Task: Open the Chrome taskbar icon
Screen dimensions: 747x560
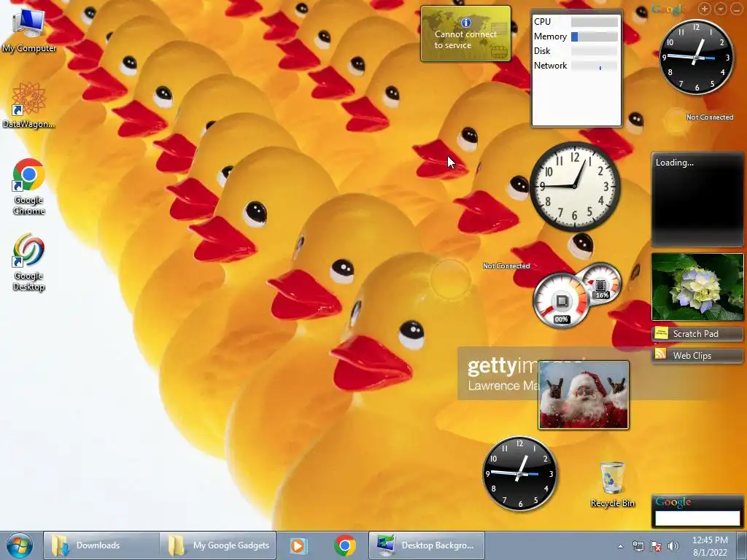Action: pos(345,545)
